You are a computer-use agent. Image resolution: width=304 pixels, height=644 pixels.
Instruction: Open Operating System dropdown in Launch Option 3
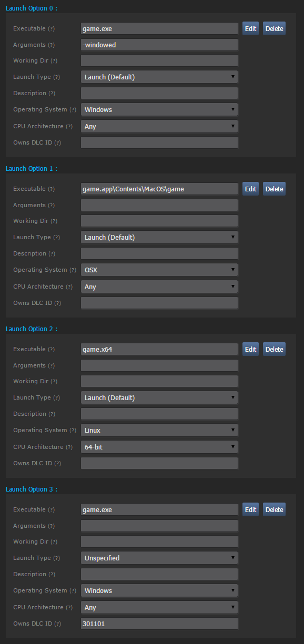pyautogui.click(x=159, y=590)
